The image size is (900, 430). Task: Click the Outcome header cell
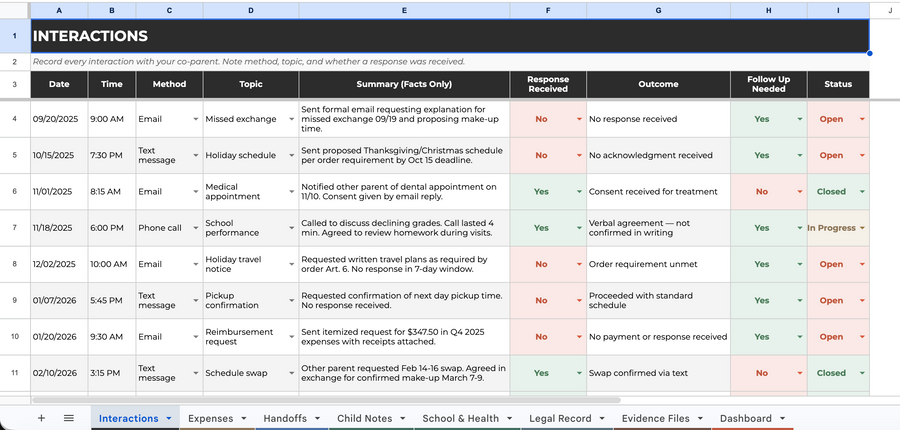tap(658, 84)
